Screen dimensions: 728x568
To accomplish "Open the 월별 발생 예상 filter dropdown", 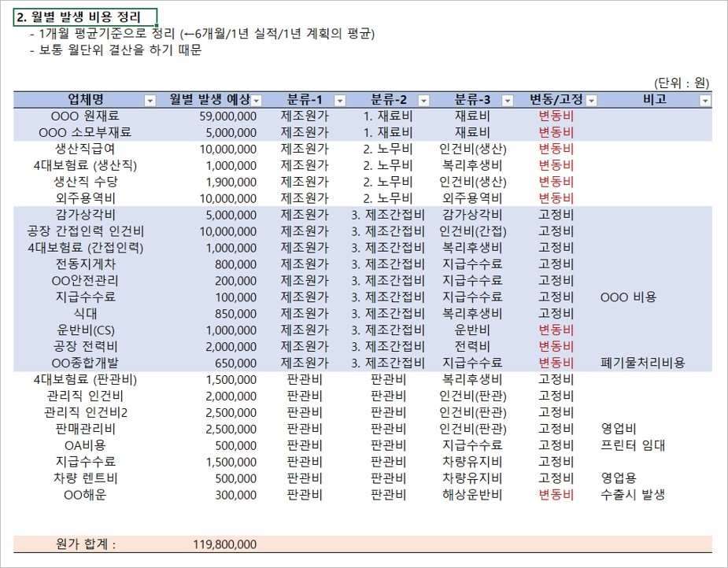I will point(257,100).
